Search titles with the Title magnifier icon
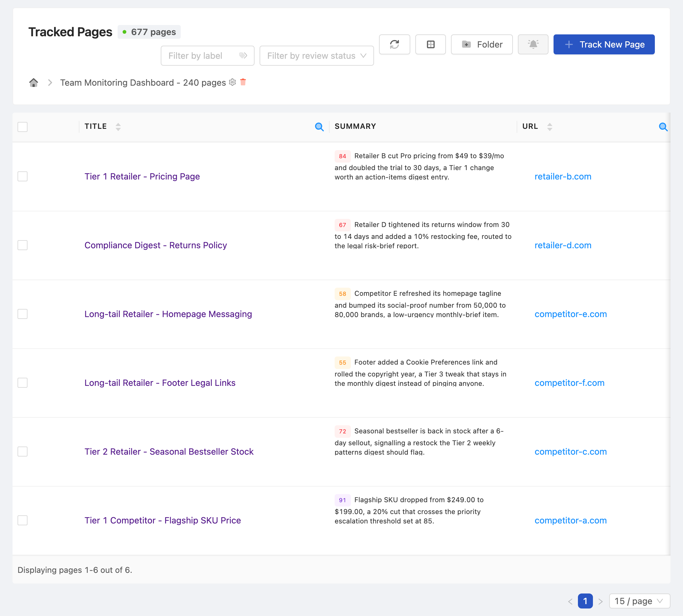 [x=319, y=127]
